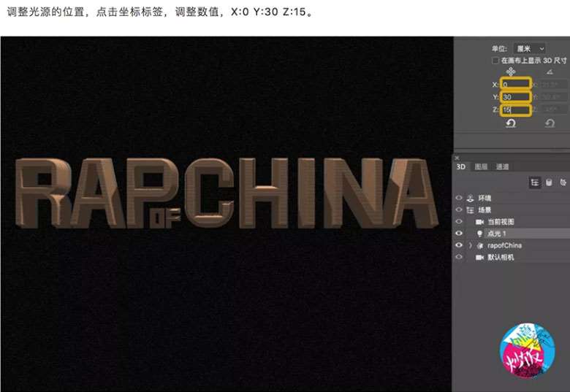Click the 环境 environment icon
The height and width of the screenshot is (392, 570).
[x=470, y=198]
